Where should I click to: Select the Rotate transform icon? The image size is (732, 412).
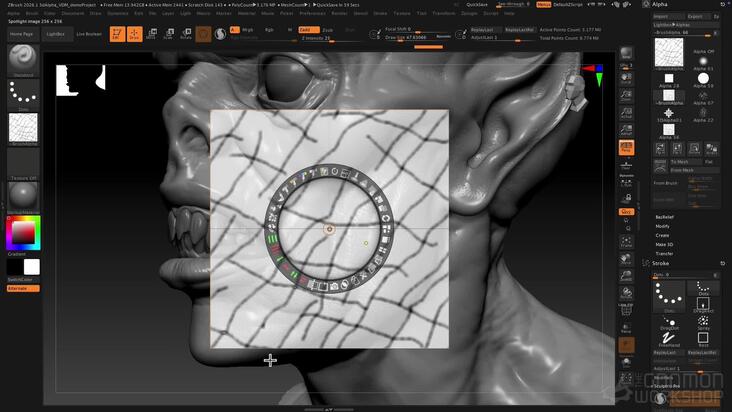click(x=186, y=34)
